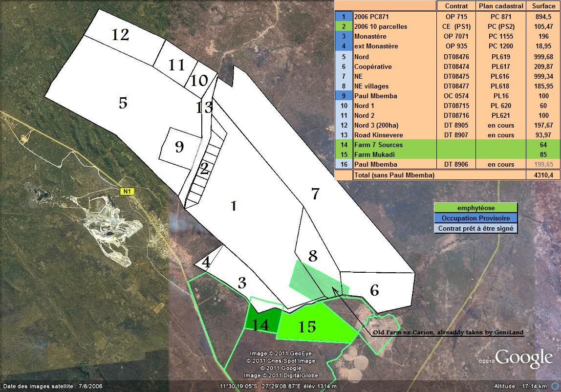This screenshot has width=561, height=392.
Task: Click the blue "Occupation Provisoire" legend entry
Action: 475,218
